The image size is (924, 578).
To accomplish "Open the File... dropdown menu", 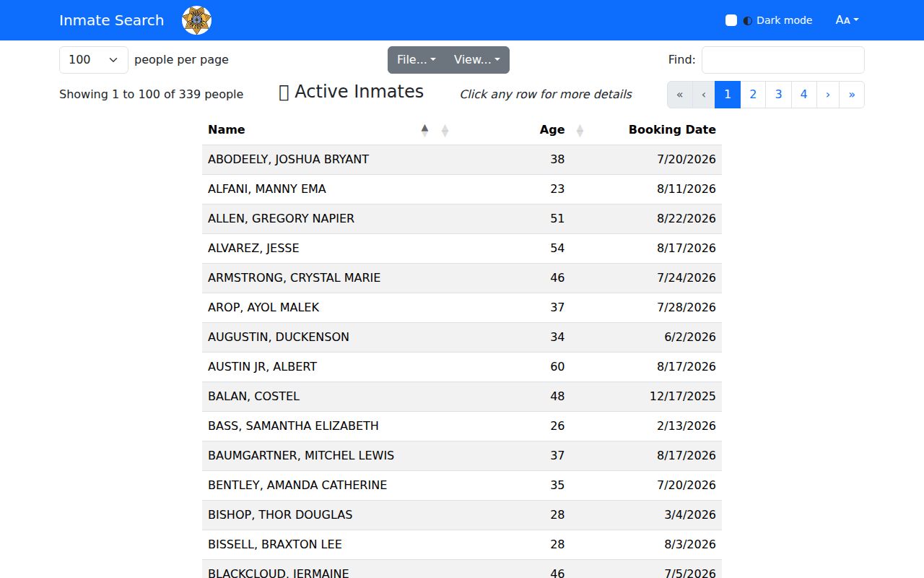I will (x=417, y=60).
